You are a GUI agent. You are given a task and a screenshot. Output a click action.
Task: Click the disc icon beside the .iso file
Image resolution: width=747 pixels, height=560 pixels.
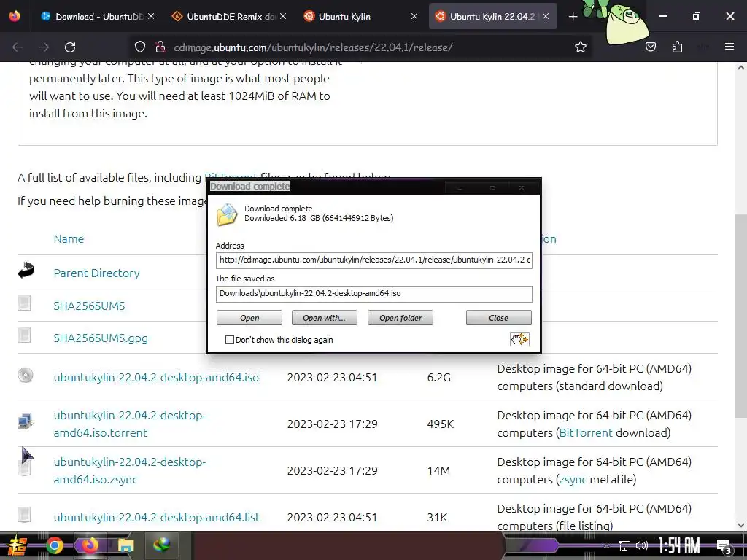tap(26, 376)
